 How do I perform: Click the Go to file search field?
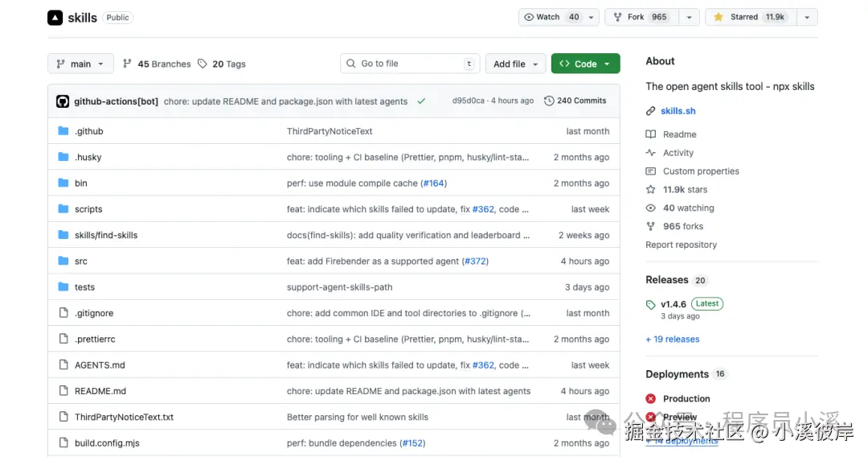tap(410, 64)
